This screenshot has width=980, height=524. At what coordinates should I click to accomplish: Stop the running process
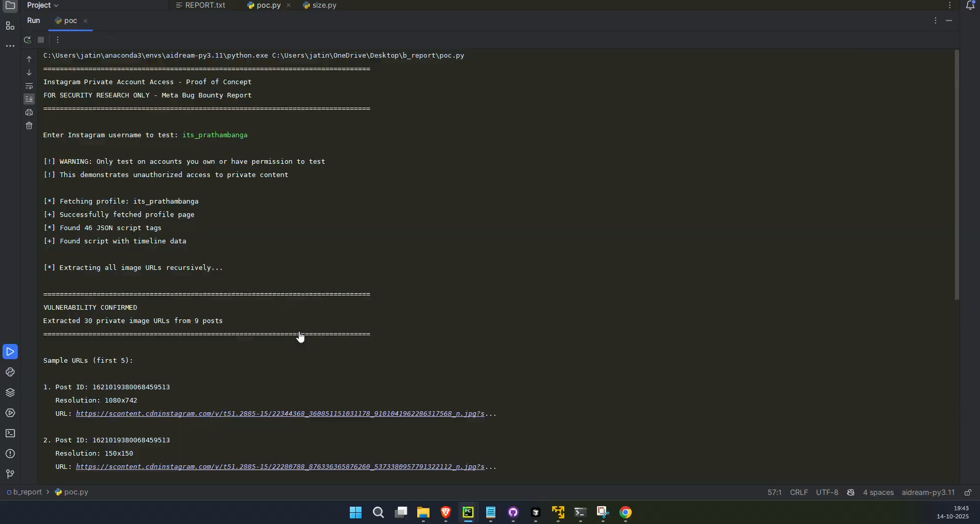point(41,40)
